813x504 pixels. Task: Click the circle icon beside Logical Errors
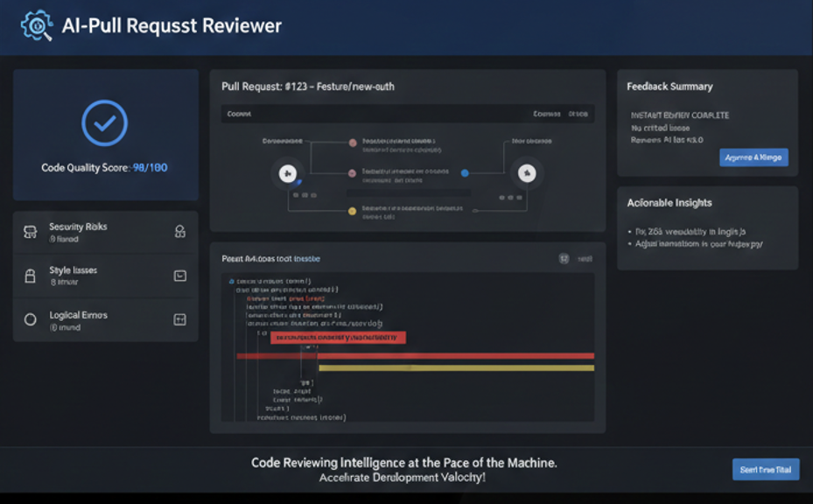30,320
